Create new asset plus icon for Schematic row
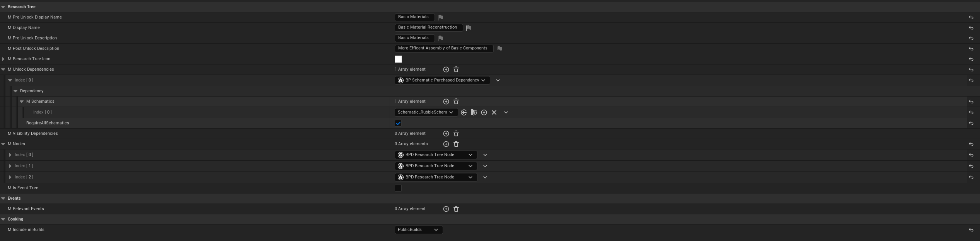980x241 pixels. coord(484,112)
